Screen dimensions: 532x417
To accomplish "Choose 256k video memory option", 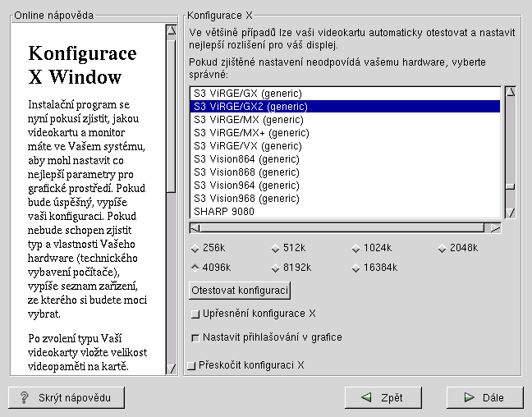I will point(195,249).
